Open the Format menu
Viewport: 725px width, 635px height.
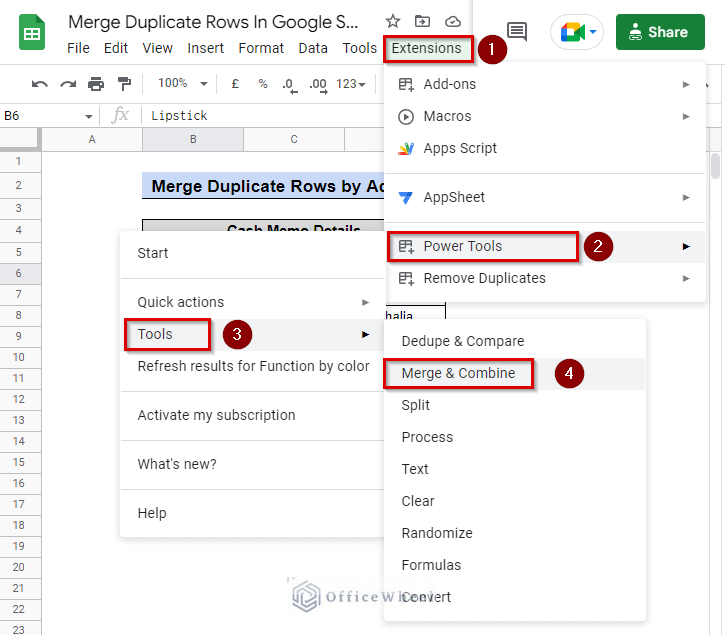(x=261, y=48)
